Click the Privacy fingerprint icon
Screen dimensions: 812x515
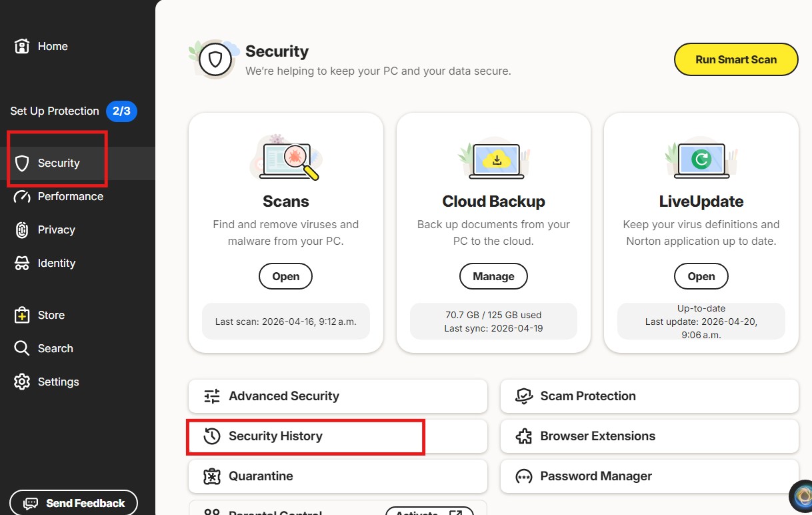pos(22,229)
